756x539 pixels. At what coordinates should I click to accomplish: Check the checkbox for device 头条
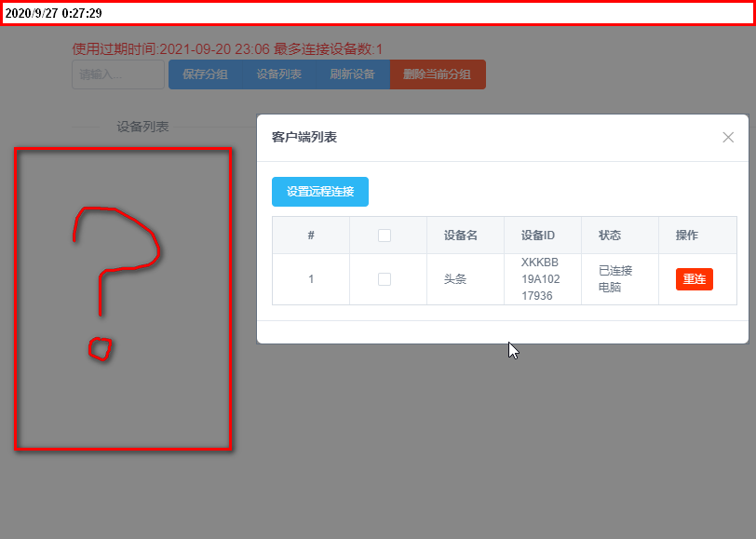click(x=385, y=279)
